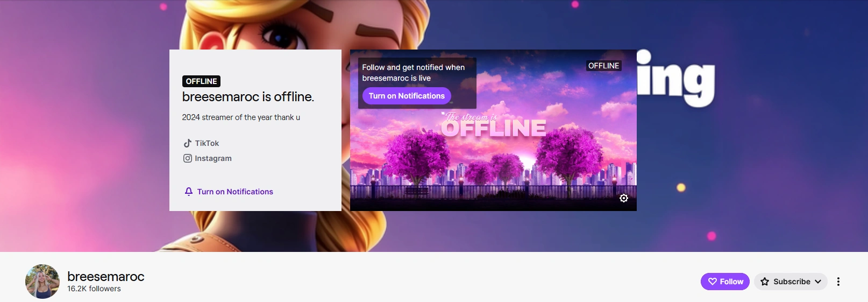Click purple Turn on Notifications button in player

[407, 96]
